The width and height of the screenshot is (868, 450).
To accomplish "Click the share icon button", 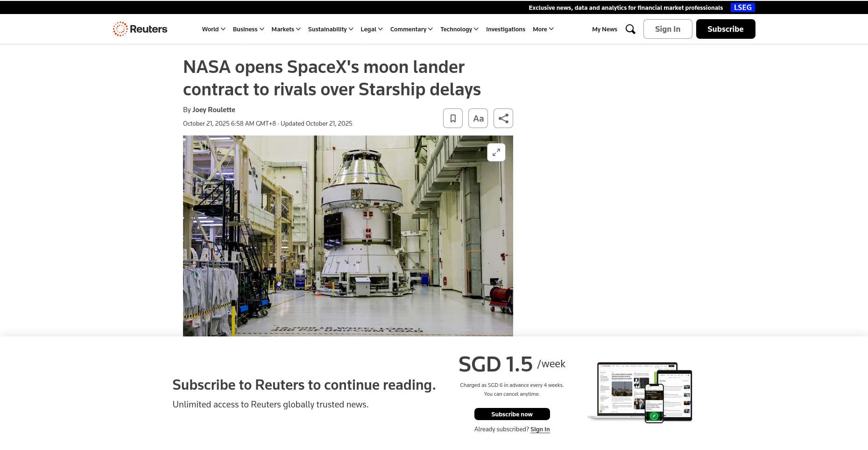I will tap(503, 118).
